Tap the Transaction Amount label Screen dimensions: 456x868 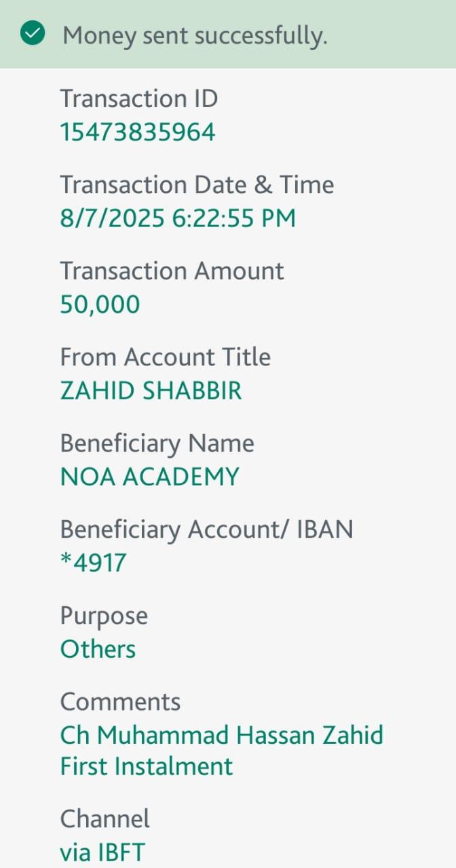click(x=172, y=271)
